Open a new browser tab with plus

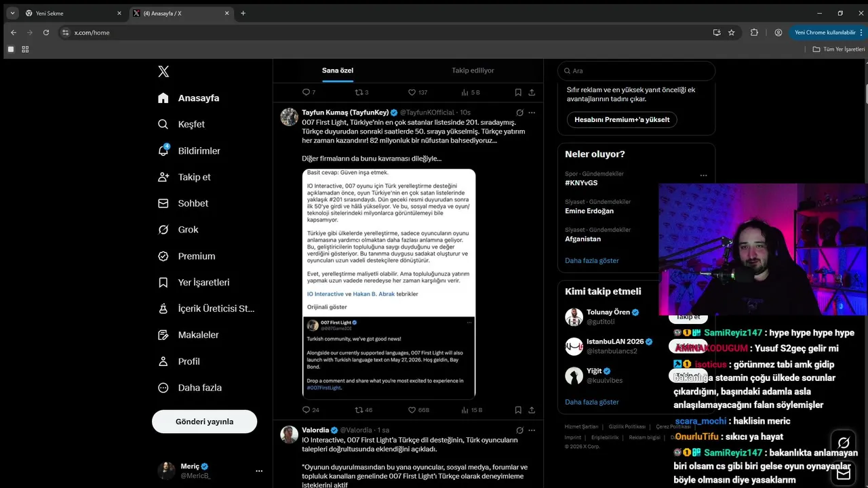click(243, 13)
